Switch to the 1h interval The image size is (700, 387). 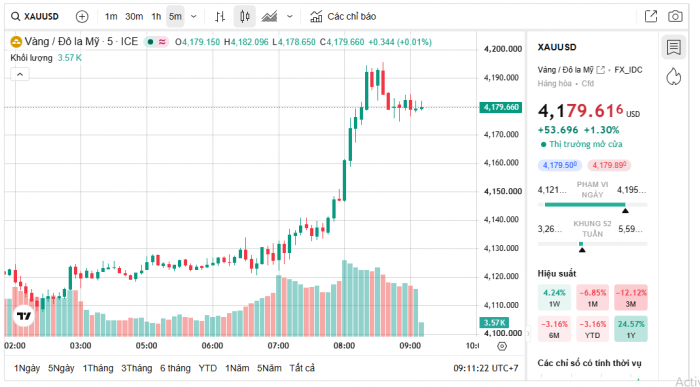(x=156, y=17)
